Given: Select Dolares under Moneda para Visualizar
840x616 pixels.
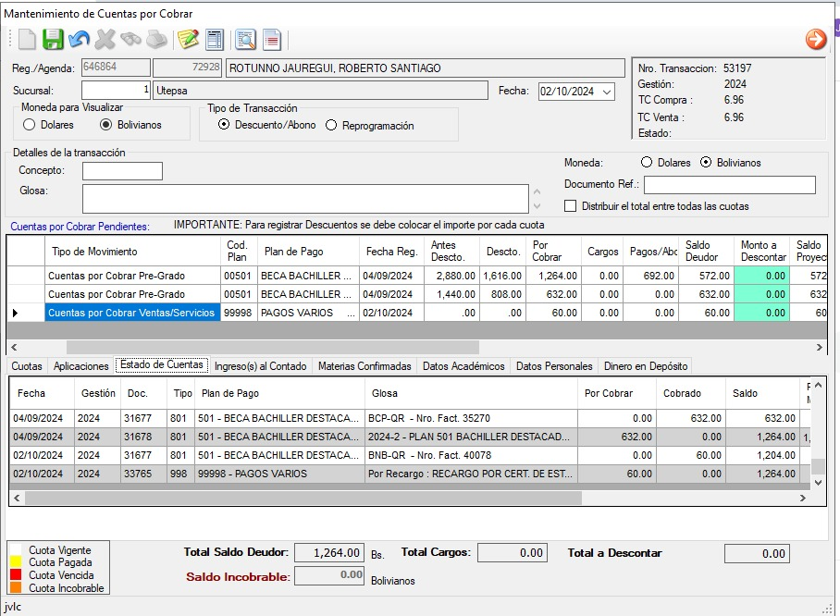Looking at the screenshot, I should click(30, 125).
